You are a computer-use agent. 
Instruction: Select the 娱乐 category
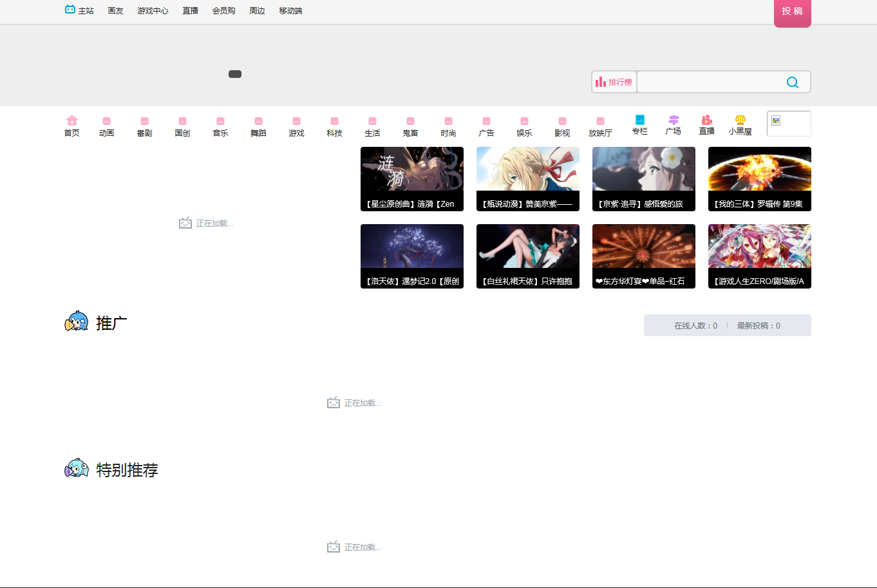525,127
